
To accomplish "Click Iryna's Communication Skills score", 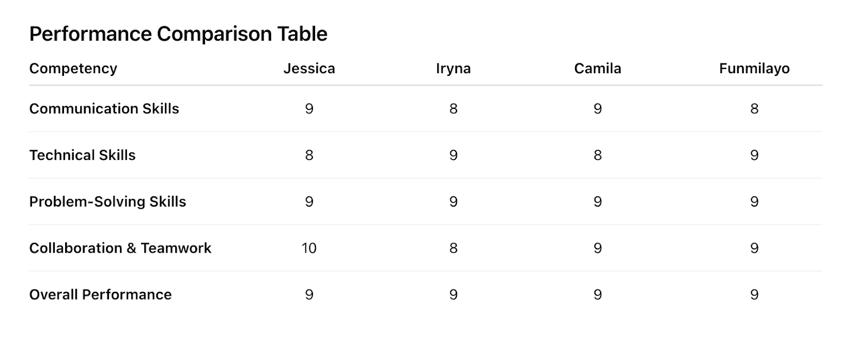I will click(454, 109).
